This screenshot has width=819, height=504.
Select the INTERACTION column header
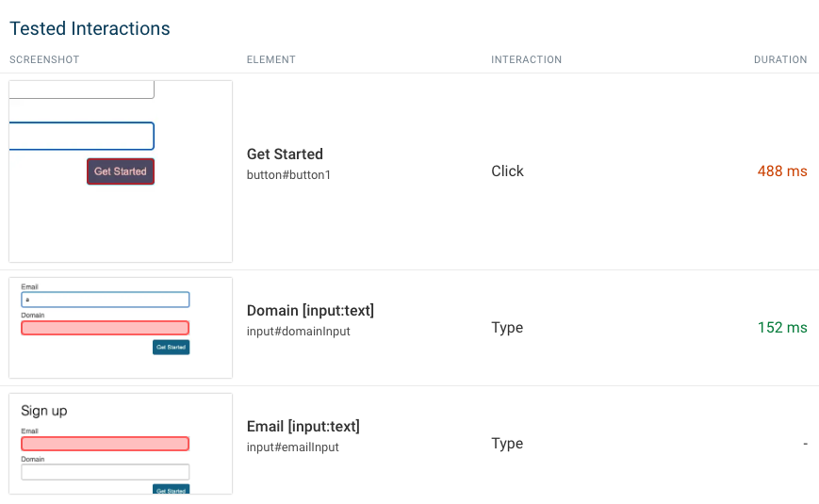point(526,60)
